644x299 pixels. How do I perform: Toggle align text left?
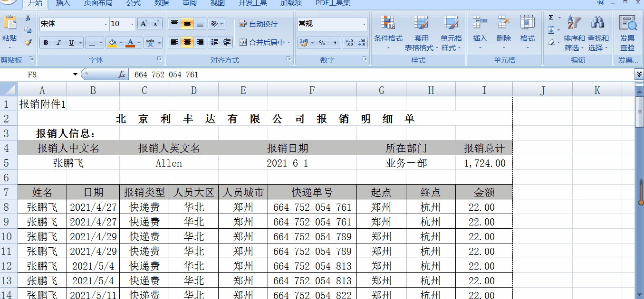pos(174,42)
